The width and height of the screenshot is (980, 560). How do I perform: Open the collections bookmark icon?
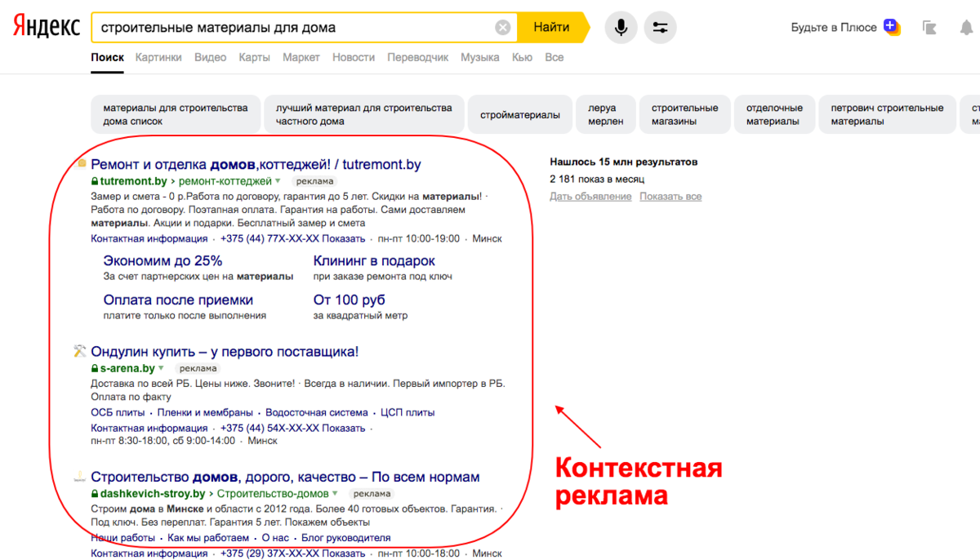(929, 28)
